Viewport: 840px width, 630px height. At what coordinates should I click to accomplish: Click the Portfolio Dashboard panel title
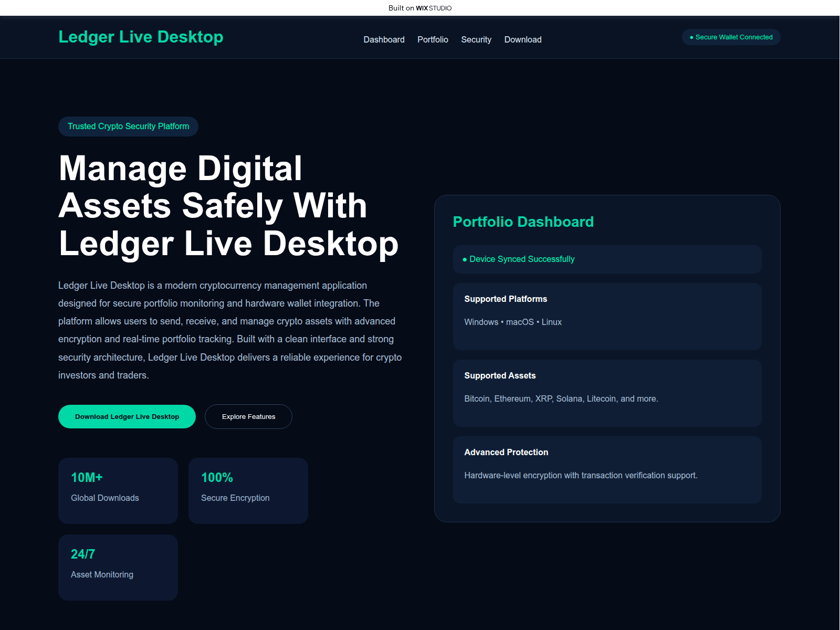(523, 222)
